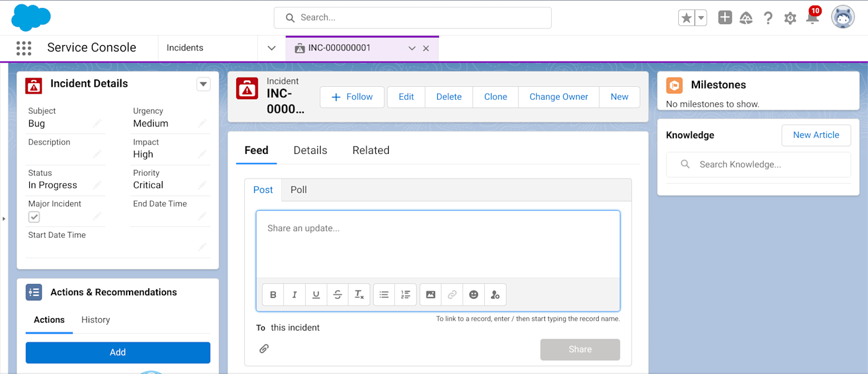The height and width of the screenshot is (374, 868).
Task: Expand the favorites list dropdown arrow
Action: click(701, 18)
